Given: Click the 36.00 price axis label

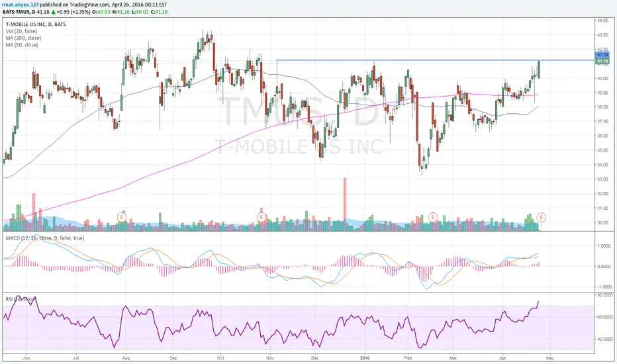Looking at the screenshot, I should coord(602,136).
